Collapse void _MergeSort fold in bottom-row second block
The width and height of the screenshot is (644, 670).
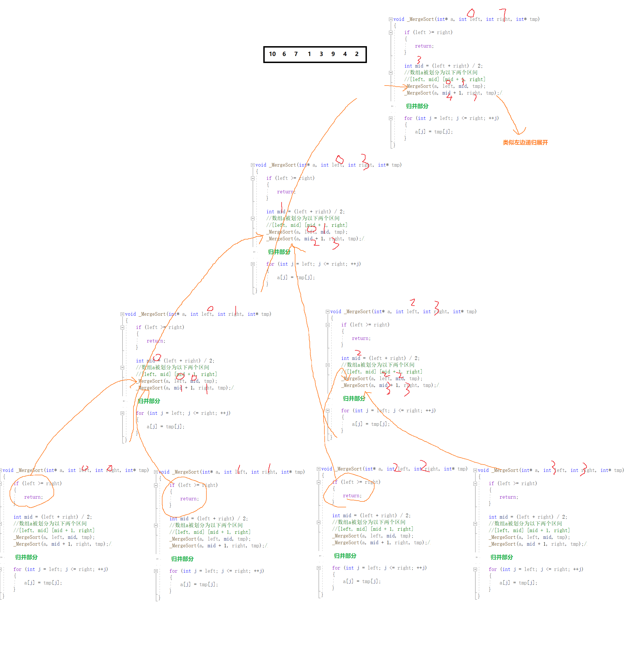click(156, 472)
